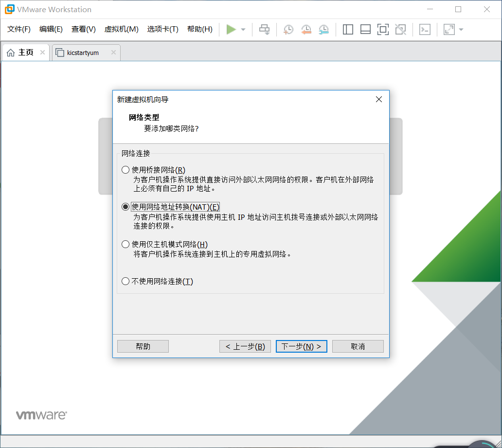Open the console view icon
This screenshot has height=448, width=502.
[425, 30]
